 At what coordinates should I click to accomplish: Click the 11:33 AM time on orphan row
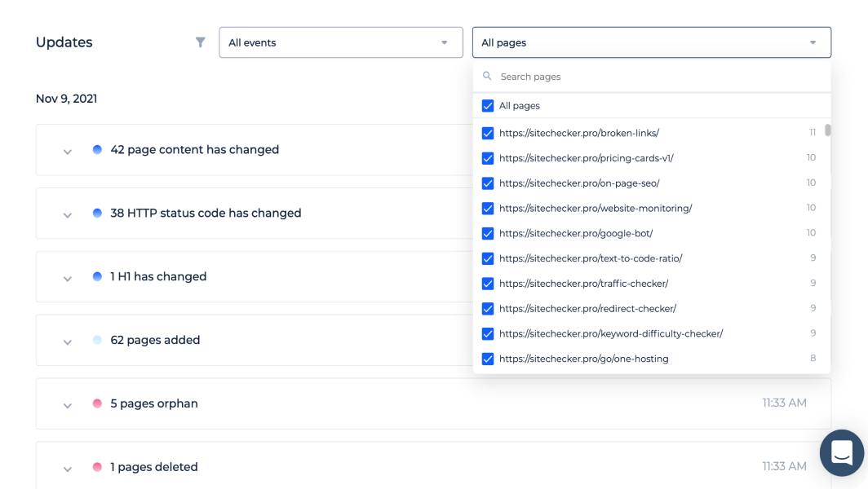pos(784,403)
